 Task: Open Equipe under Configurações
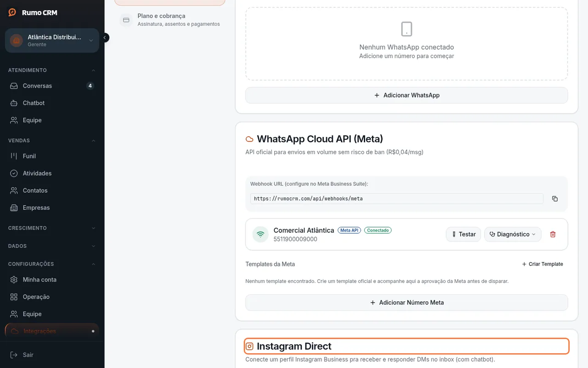point(52,314)
